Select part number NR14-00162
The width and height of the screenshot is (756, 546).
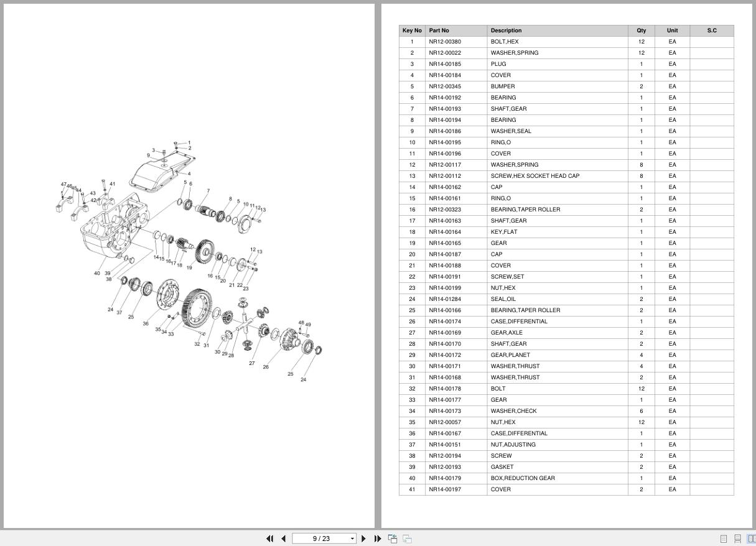coord(445,187)
